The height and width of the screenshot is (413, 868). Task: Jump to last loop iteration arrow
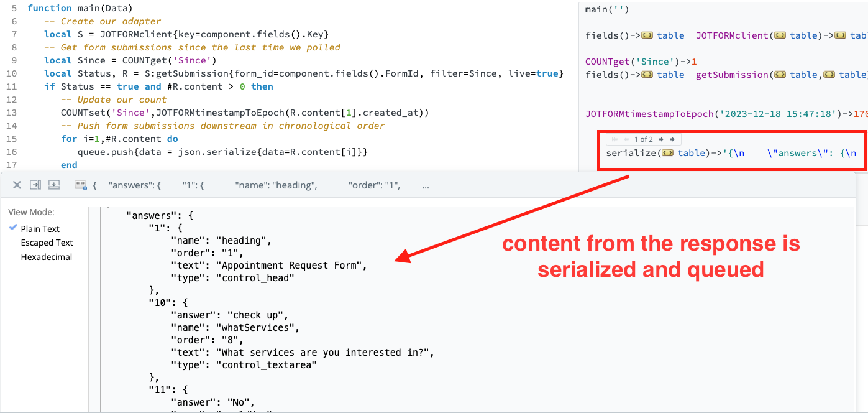(x=672, y=139)
